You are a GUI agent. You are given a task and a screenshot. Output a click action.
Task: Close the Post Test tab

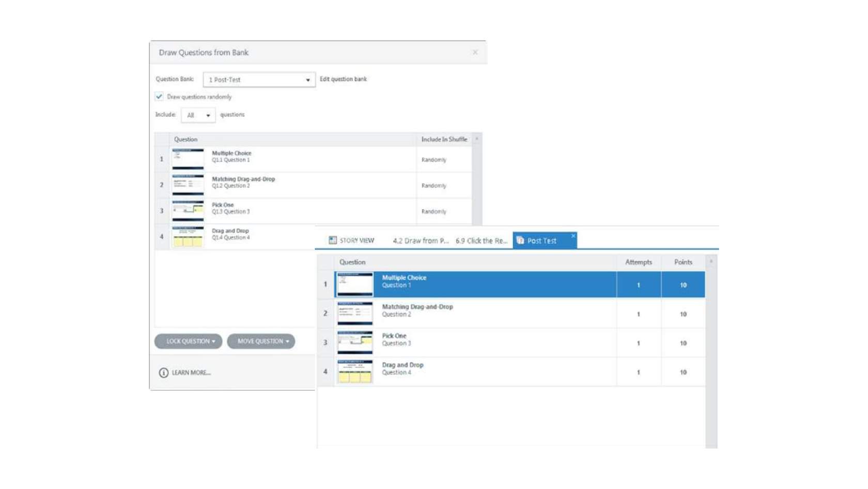point(572,236)
